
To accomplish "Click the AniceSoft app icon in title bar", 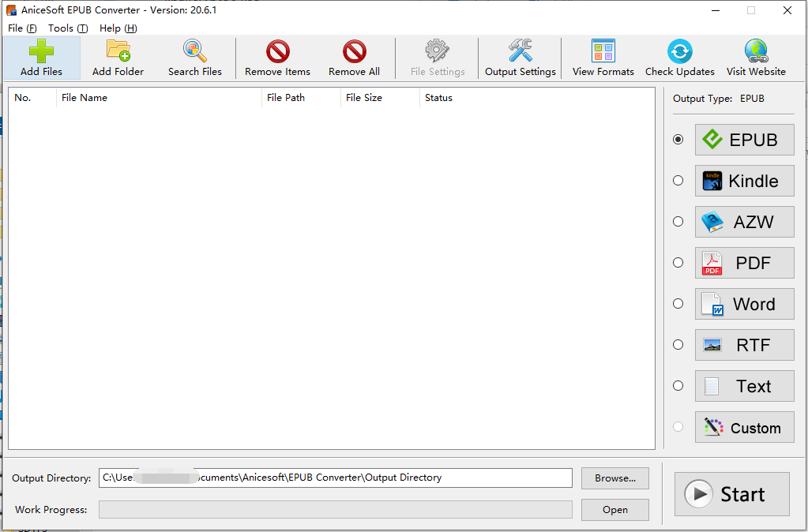I will pos(11,10).
